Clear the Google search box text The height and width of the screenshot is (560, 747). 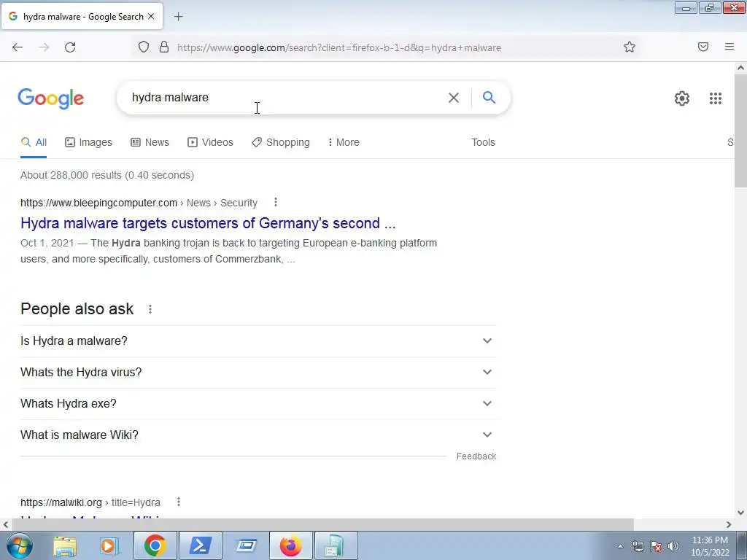point(454,98)
